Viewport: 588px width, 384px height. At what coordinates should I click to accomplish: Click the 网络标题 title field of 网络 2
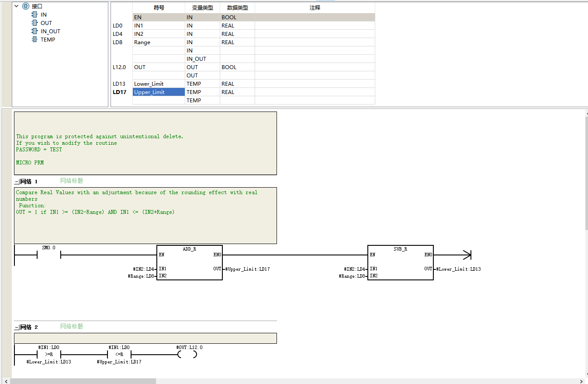(72, 327)
